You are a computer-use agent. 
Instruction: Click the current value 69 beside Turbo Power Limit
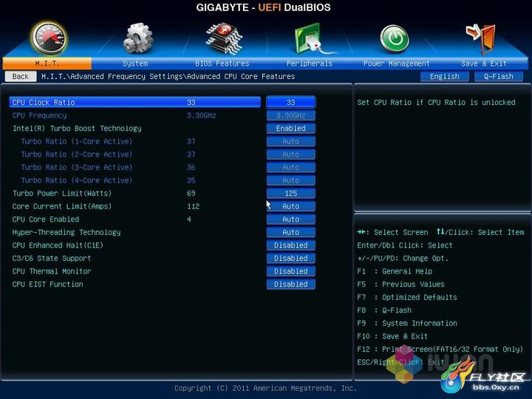coord(191,193)
